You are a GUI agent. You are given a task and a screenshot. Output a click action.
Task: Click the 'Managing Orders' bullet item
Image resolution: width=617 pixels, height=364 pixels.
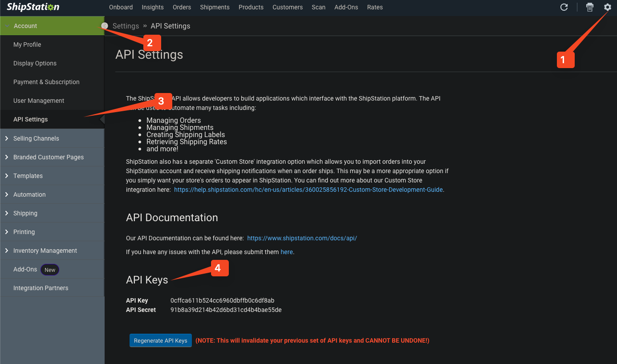pyautogui.click(x=174, y=120)
